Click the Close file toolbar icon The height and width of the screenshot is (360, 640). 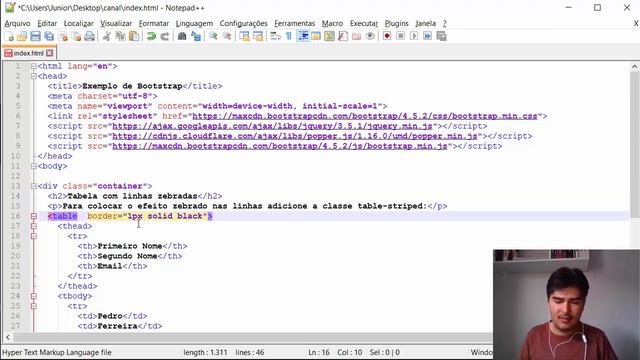coord(63,36)
